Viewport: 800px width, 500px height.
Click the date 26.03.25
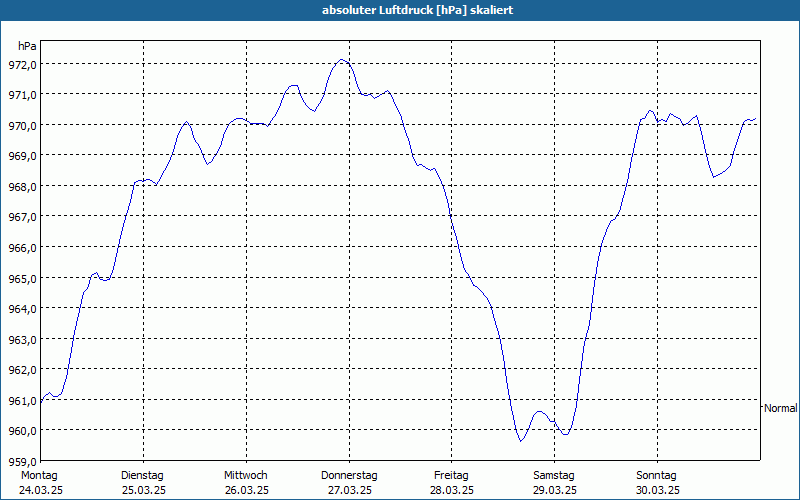[x=247, y=491]
